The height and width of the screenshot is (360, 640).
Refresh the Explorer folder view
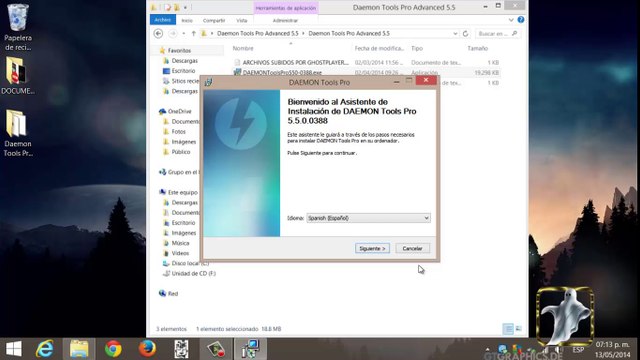click(x=465, y=33)
